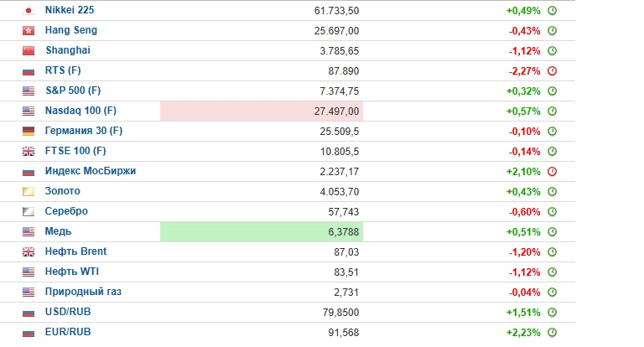This screenshot has width=644, height=347.
Task: Click the red clock icon in RTS (F) row
Action: [553, 71]
